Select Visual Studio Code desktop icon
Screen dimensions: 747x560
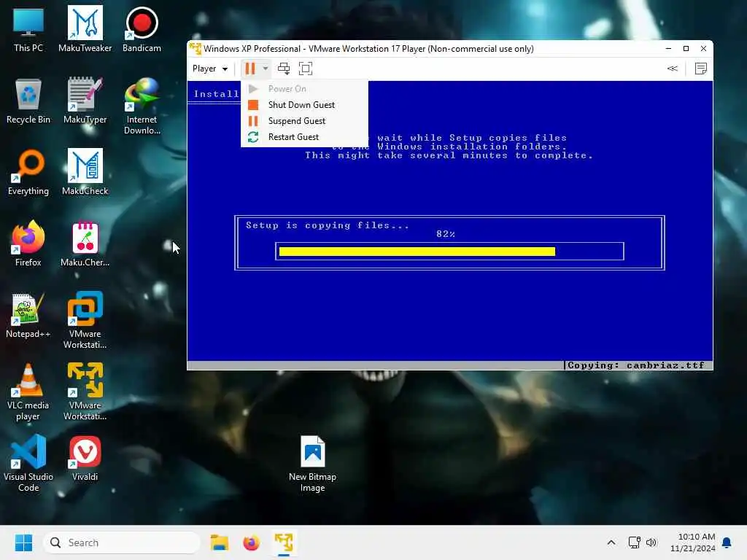point(28,463)
